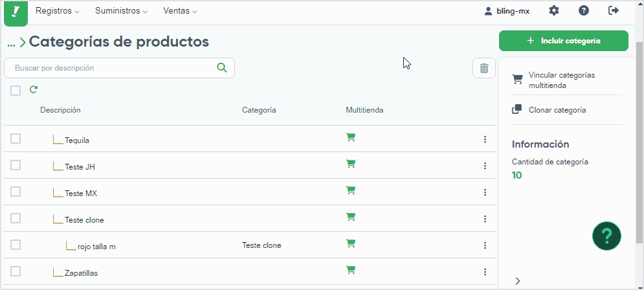Click the Multitienda column header

[x=364, y=110]
